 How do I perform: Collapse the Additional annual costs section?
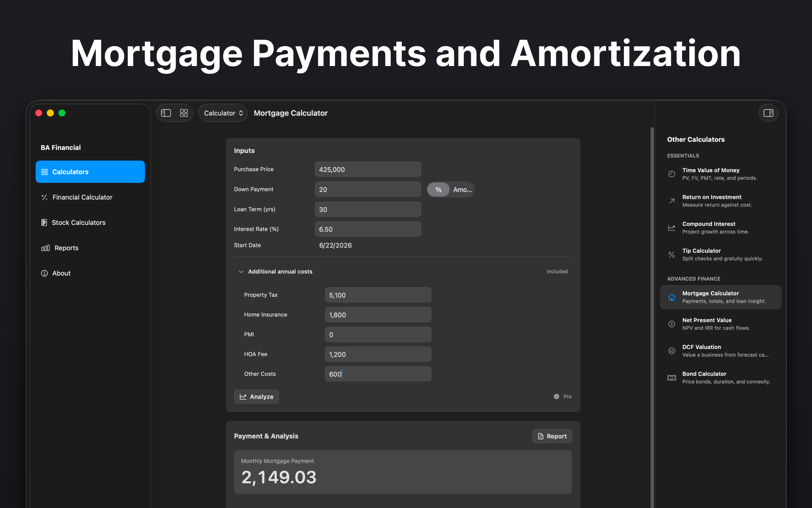[240, 271]
